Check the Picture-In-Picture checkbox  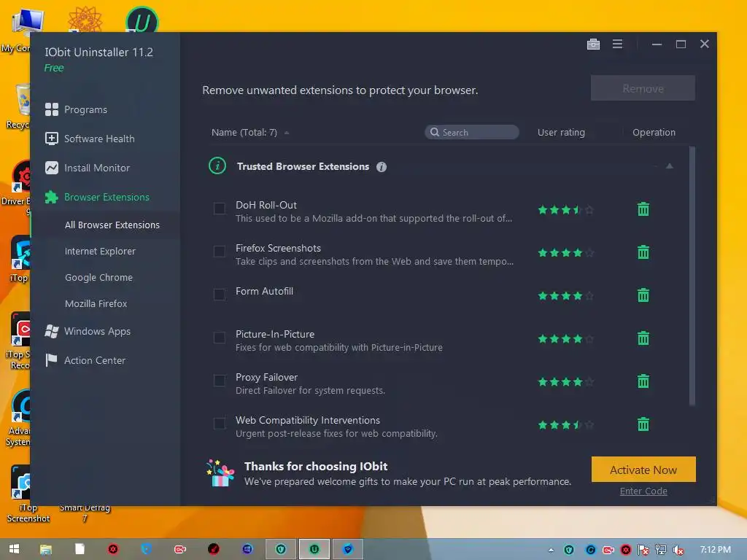coord(219,337)
